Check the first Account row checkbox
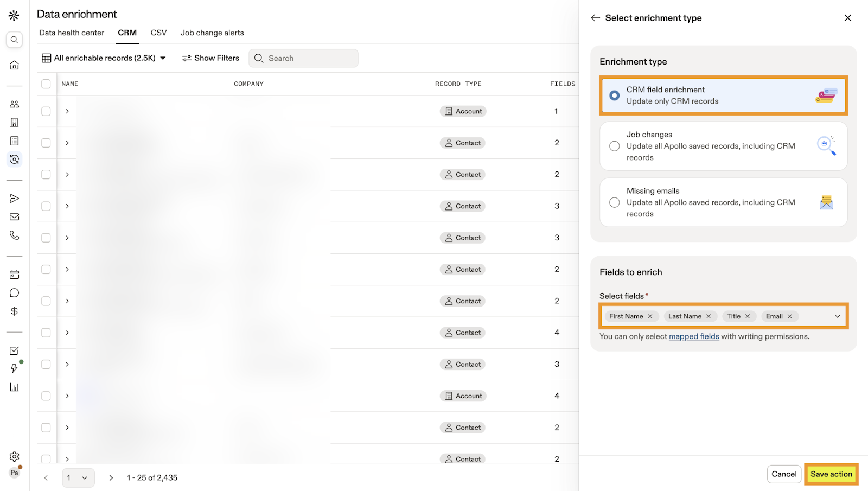The image size is (868, 491). pos(46,111)
